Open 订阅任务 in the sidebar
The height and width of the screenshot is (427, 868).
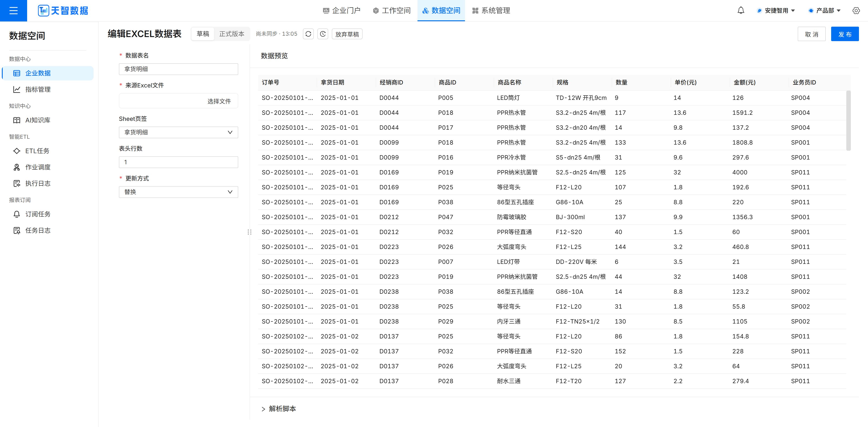48,214
